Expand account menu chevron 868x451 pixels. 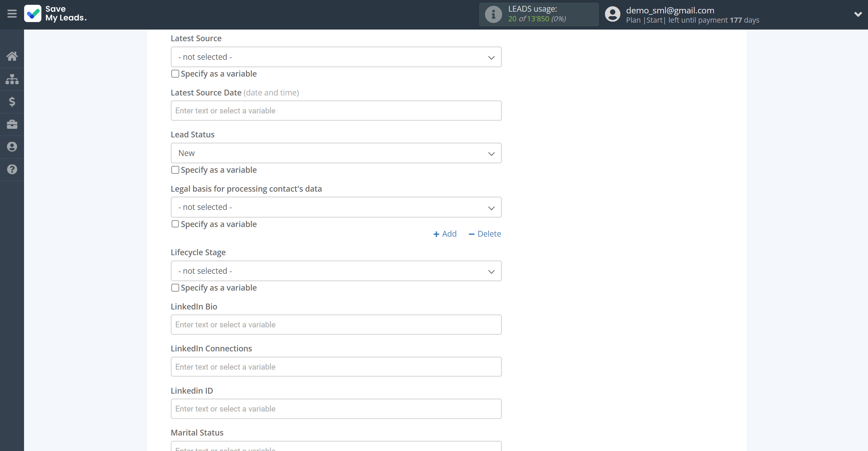click(858, 14)
